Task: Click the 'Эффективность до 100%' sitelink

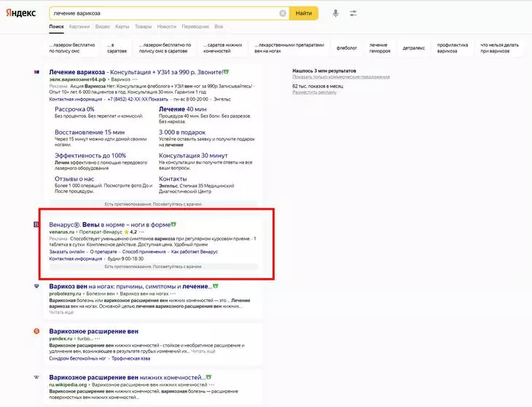Action: tap(90, 156)
